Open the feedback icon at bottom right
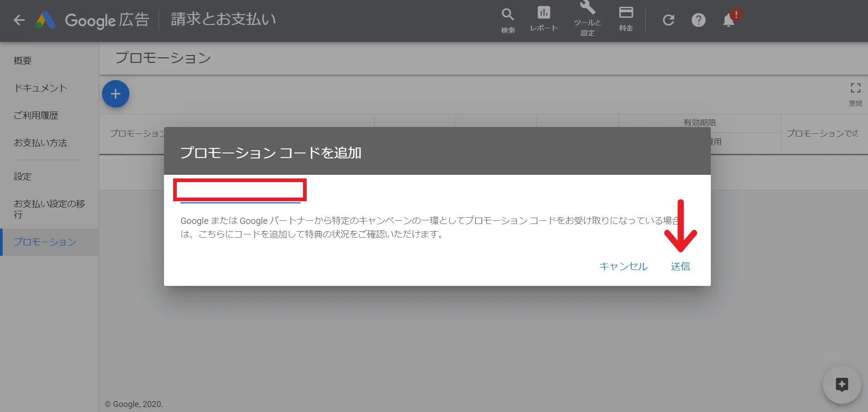868x412 pixels. pos(842,385)
